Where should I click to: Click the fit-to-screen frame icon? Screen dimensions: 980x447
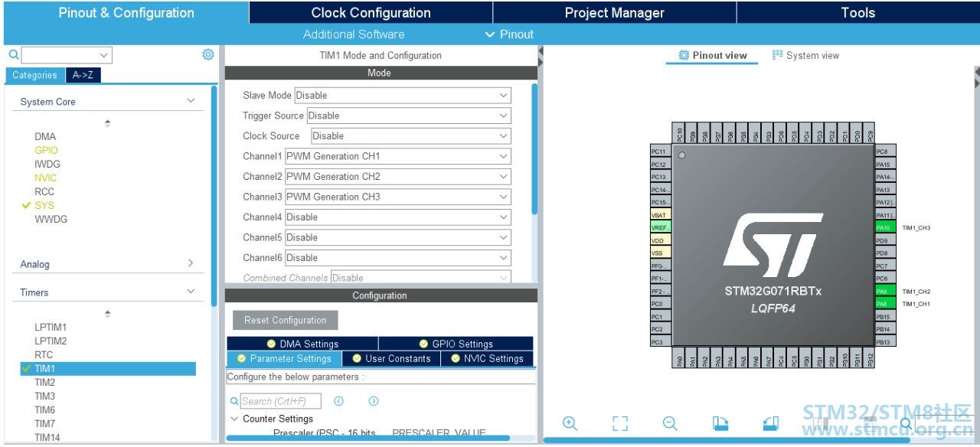point(620,423)
